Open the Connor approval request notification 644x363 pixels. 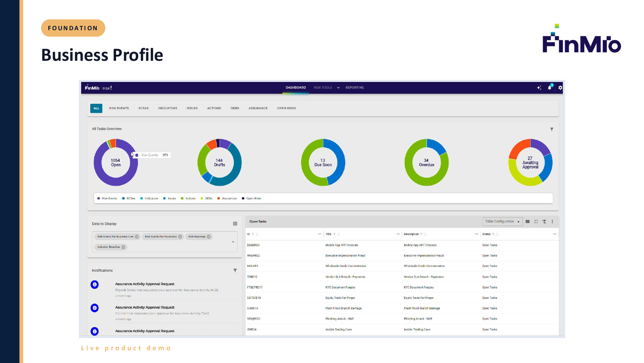point(162,313)
